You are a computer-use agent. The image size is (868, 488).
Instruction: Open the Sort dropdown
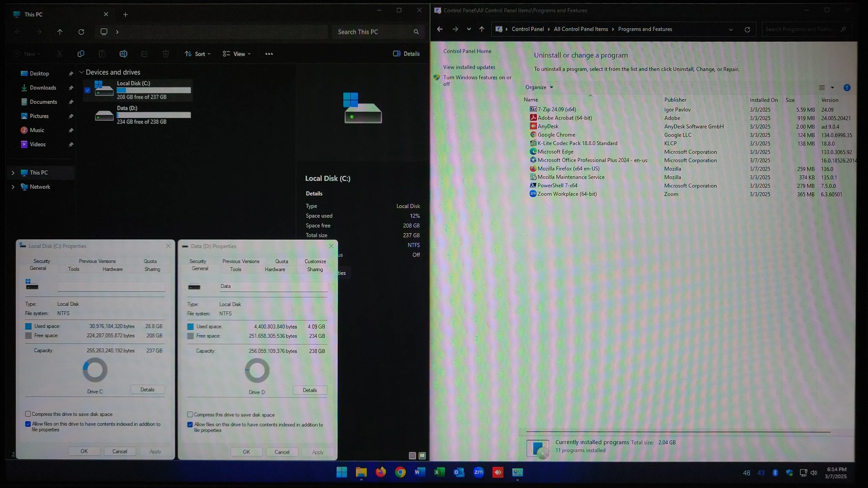(x=198, y=54)
